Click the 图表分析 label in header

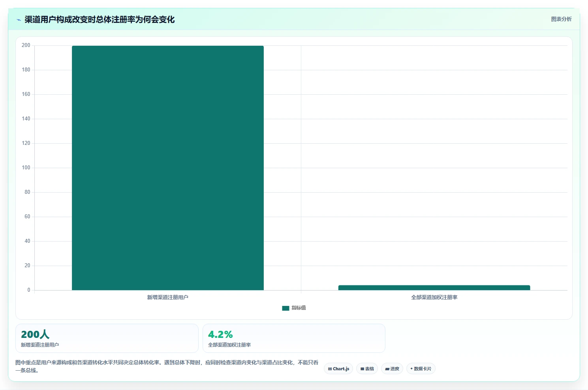point(561,19)
